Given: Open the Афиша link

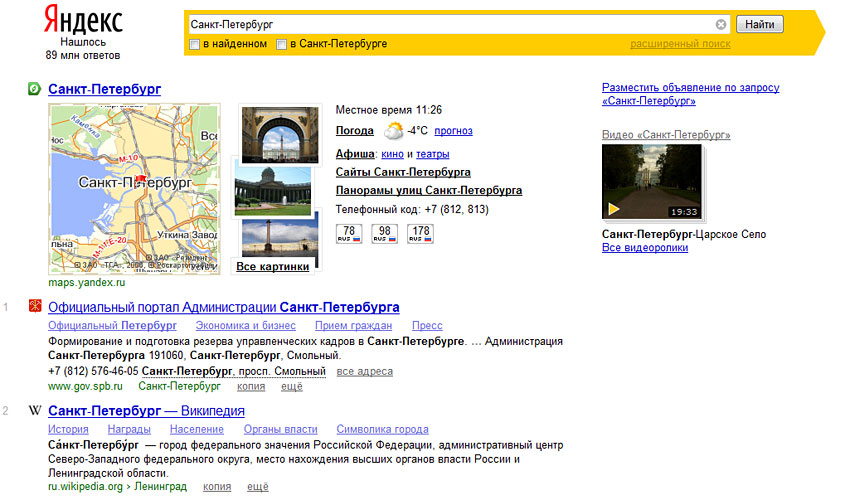Looking at the screenshot, I should point(355,154).
